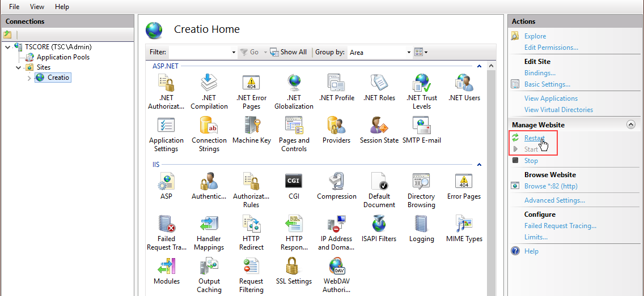Open Providers feature
The height and width of the screenshot is (296, 644).
click(x=336, y=130)
